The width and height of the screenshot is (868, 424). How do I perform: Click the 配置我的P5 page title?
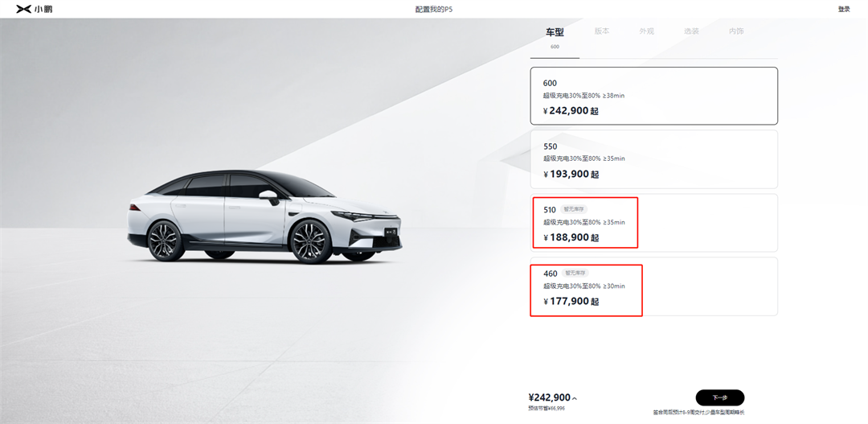[433, 10]
